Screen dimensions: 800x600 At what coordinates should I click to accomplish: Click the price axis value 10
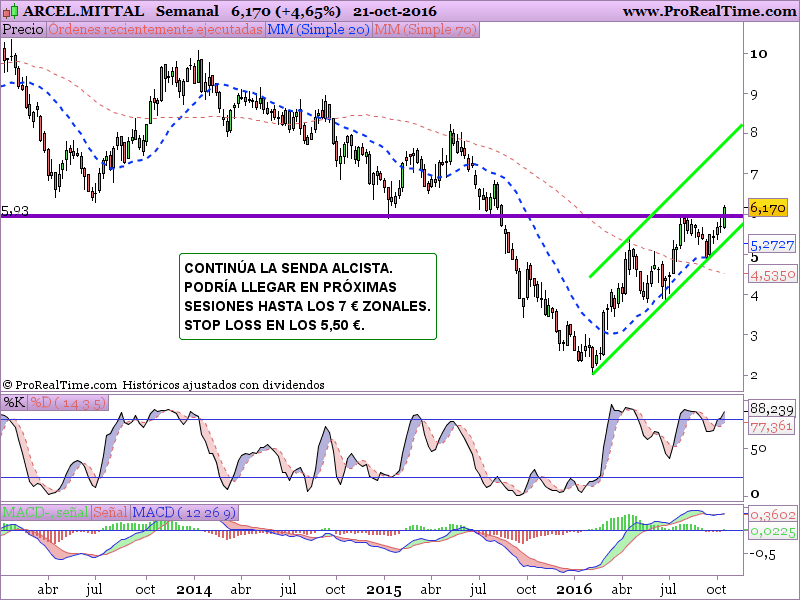758,54
